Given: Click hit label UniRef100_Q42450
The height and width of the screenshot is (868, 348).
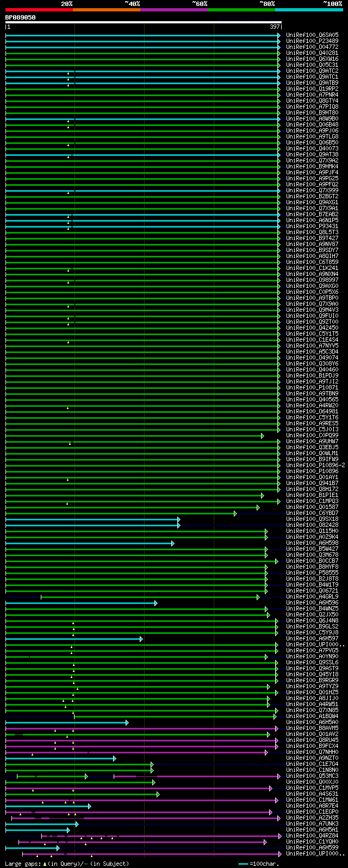Looking at the screenshot, I should pyautogui.click(x=312, y=328).
